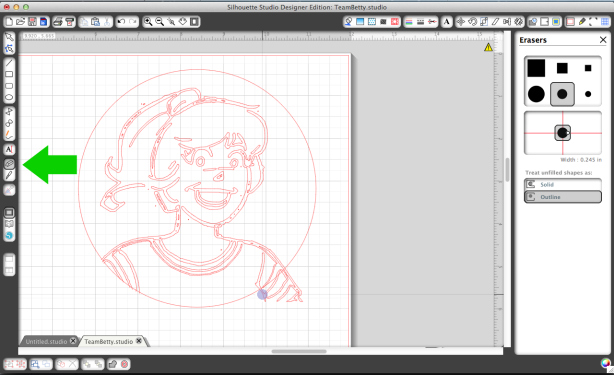Image resolution: width=614 pixels, height=375 pixels.
Task: Select the Draw a Curve Shape tool
Action: coord(9,123)
